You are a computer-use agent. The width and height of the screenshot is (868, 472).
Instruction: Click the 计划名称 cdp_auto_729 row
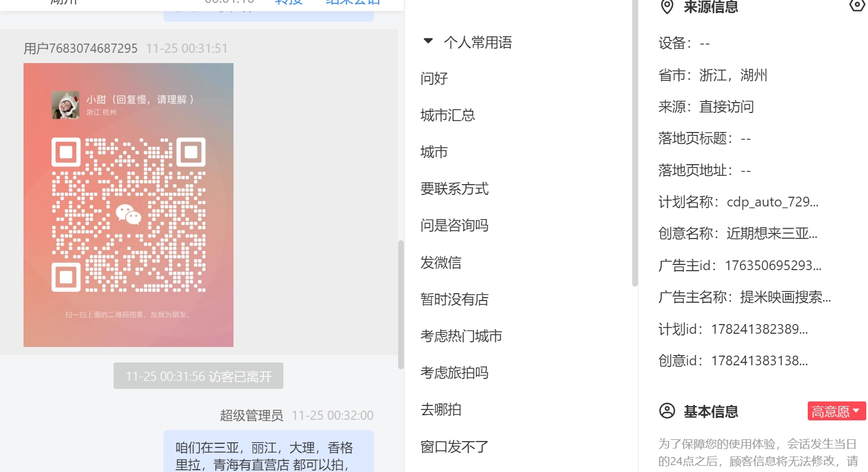[739, 202]
